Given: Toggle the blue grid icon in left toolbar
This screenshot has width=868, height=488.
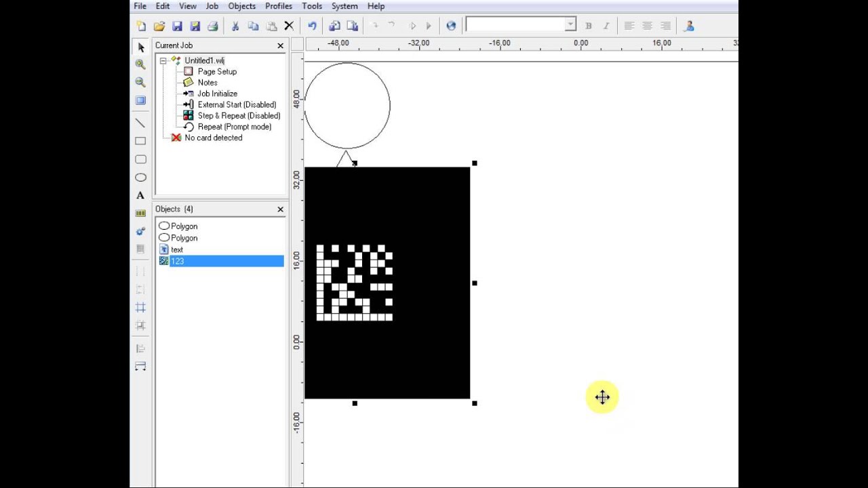Looking at the screenshot, I should coord(140,307).
